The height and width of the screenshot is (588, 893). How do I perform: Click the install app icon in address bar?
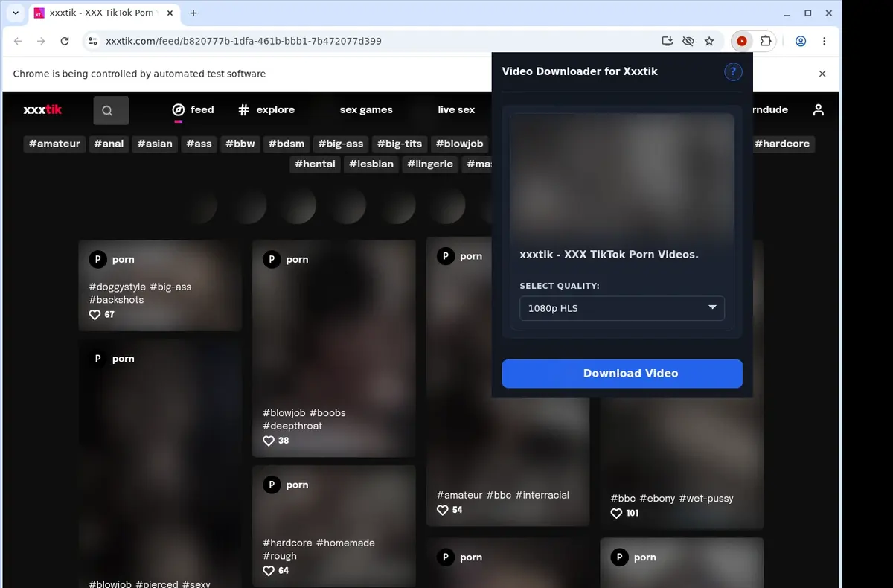(667, 42)
